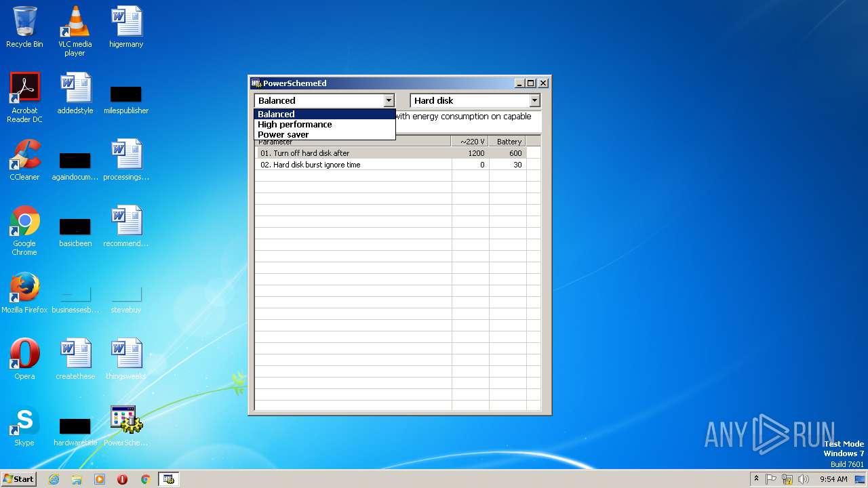Viewport: 868px width, 488px height.
Task: Open the volume speaker tray icon
Action: (x=804, y=479)
